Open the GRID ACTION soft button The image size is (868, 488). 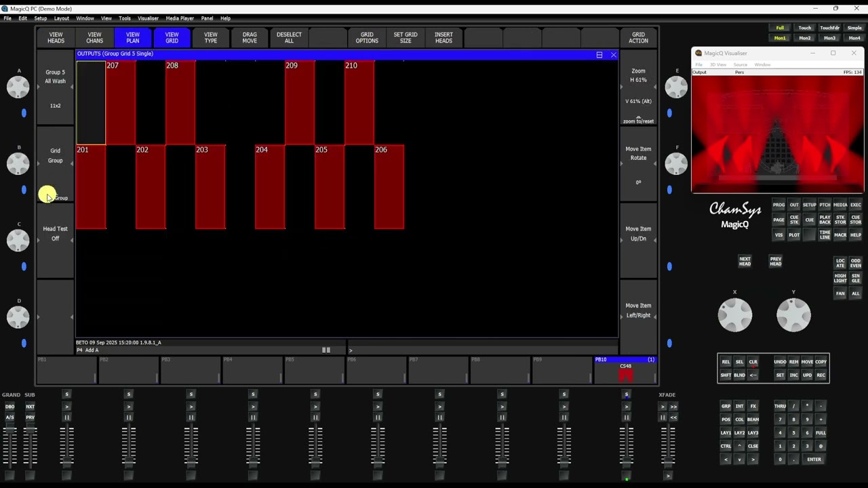(638, 38)
